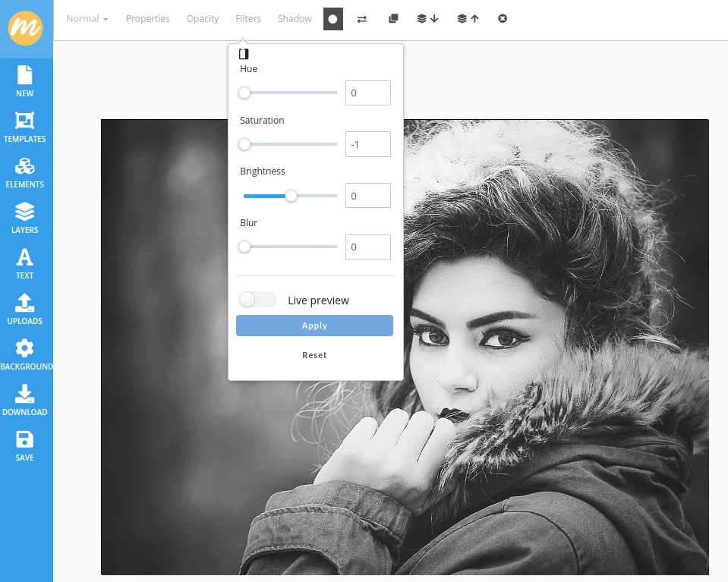Screen dimensions: 728x582
Task: Click the Hue value input field
Action: pyautogui.click(x=367, y=93)
